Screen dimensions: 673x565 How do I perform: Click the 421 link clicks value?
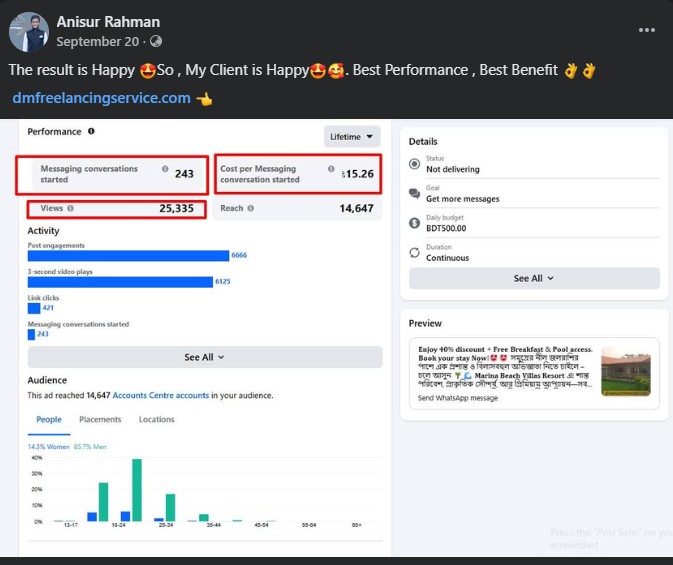pyautogui.click(x=48, y=308)
